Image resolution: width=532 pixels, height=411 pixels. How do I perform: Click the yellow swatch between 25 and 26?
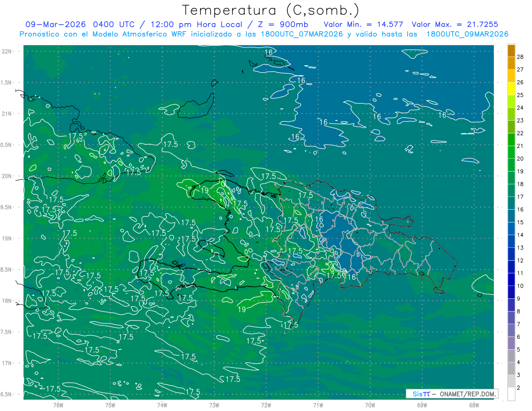click(511, 88)
